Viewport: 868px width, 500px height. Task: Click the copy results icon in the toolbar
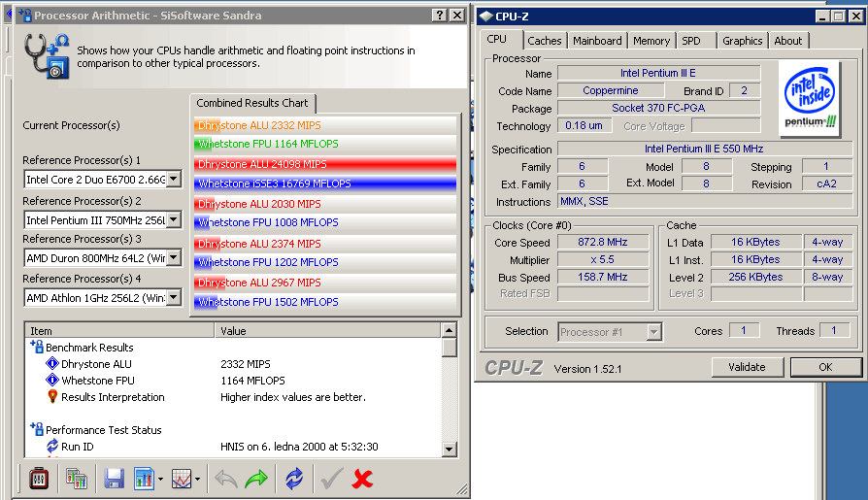(x=77, y=478)
